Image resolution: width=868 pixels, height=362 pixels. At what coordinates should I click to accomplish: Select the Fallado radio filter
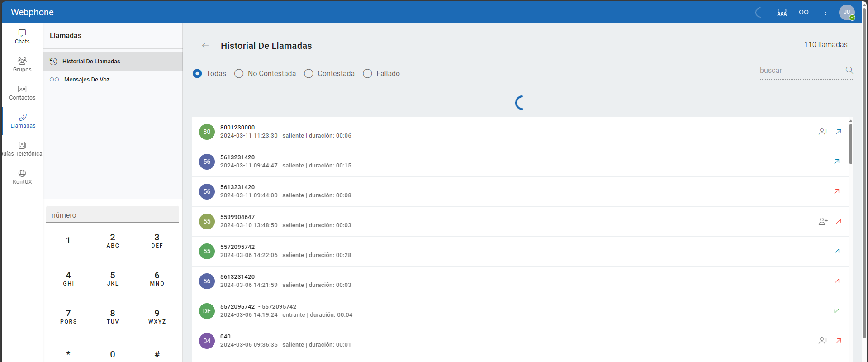[x=367, y=74]
